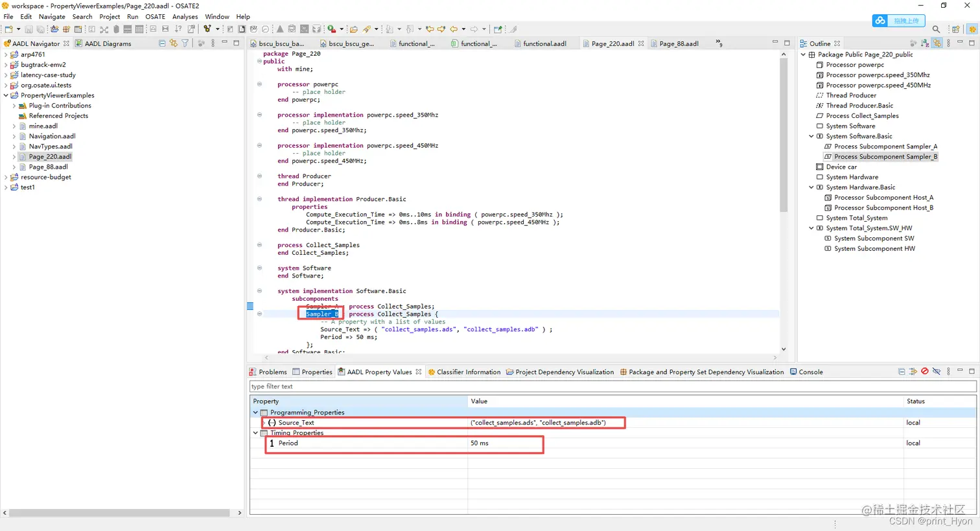This screenshot has width=980, height=531.
Task: Click the Last Edit Location arrow icon
Action: [430, 29]
